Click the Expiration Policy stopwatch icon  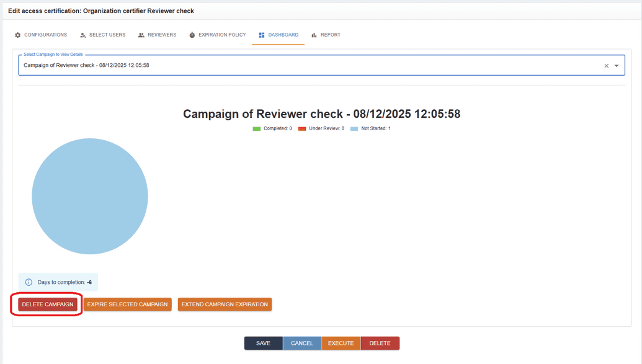coord(194,35)
